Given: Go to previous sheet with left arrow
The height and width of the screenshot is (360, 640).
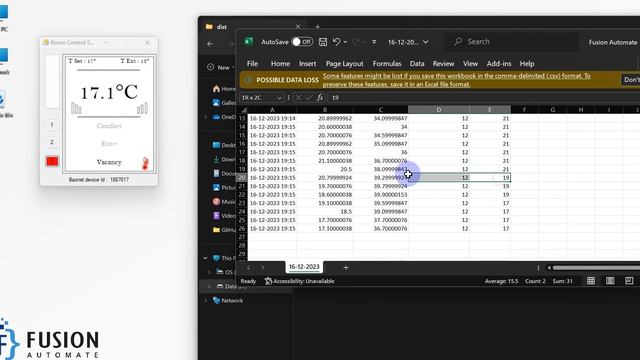Looking at the screenshot, I should tap(249, 267).
